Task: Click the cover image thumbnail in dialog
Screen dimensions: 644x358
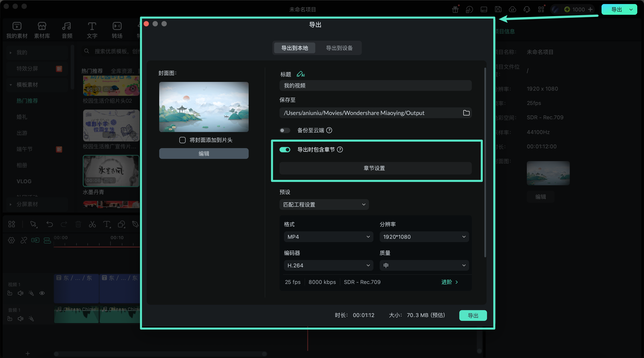Action: [204, 107]
